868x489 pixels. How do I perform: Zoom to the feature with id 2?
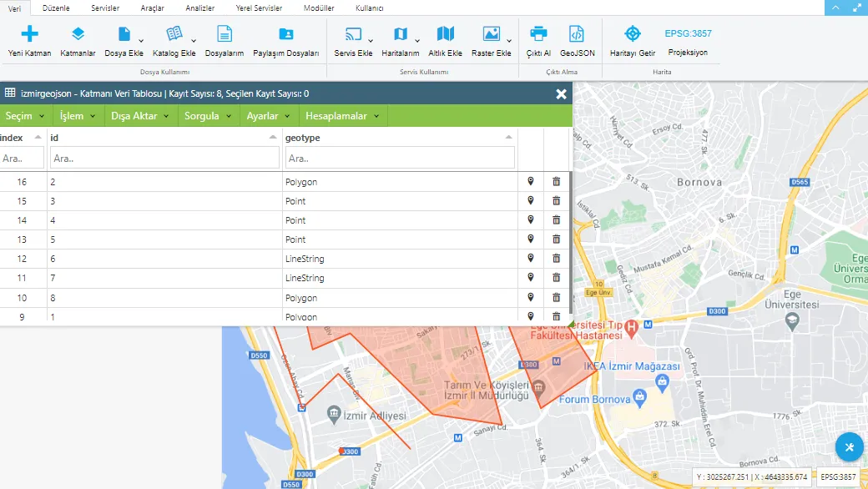click(x=530, y=181)
